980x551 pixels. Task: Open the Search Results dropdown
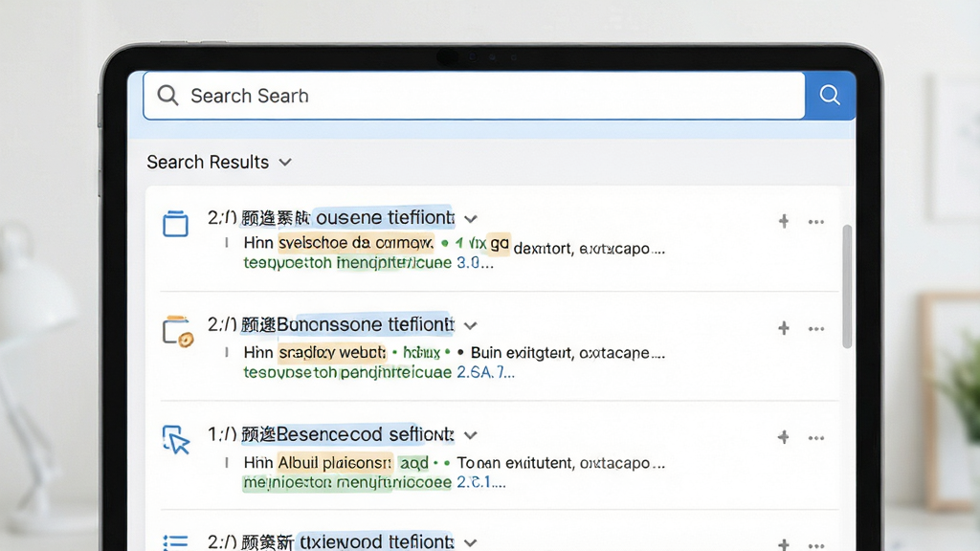[219, 163]
